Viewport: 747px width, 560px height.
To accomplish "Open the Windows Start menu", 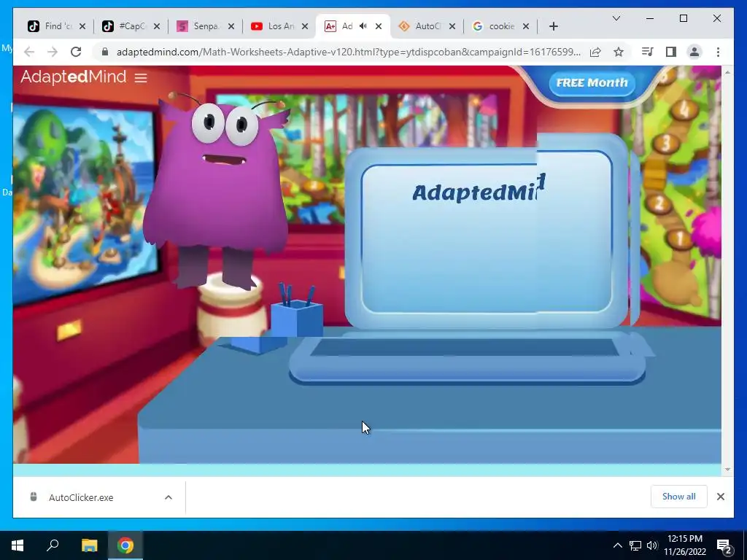I will (18, 545).
